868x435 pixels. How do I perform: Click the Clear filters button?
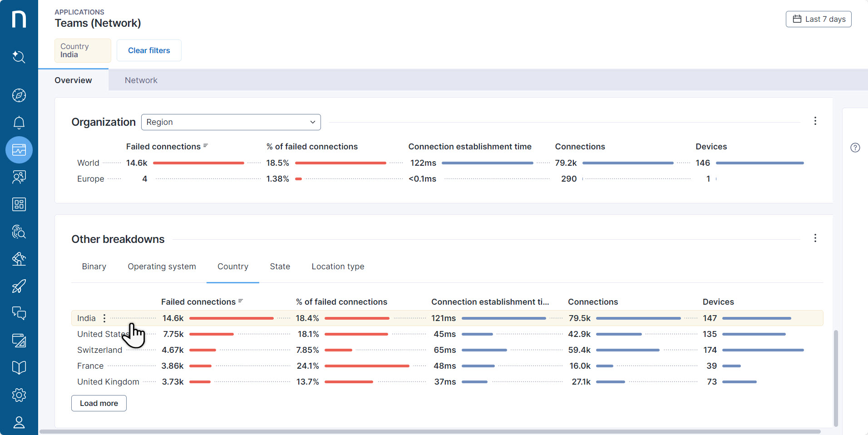(149, 50)
